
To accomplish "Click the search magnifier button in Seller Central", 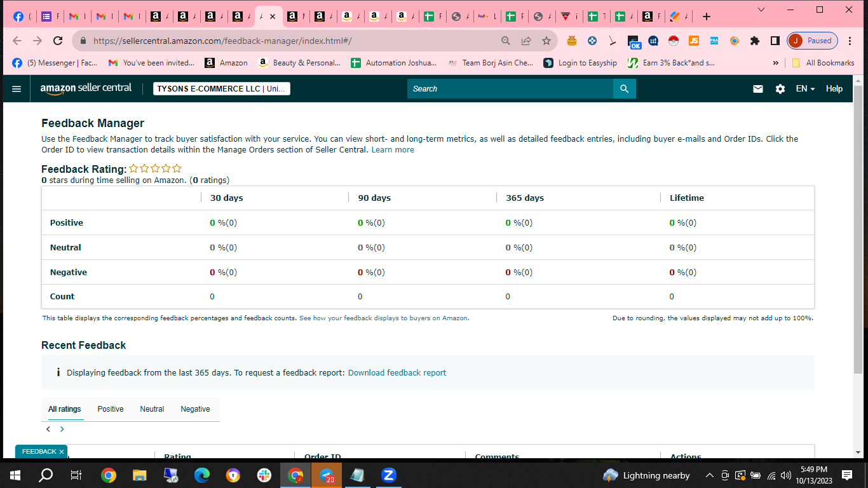I will click(x=624, y=89).
